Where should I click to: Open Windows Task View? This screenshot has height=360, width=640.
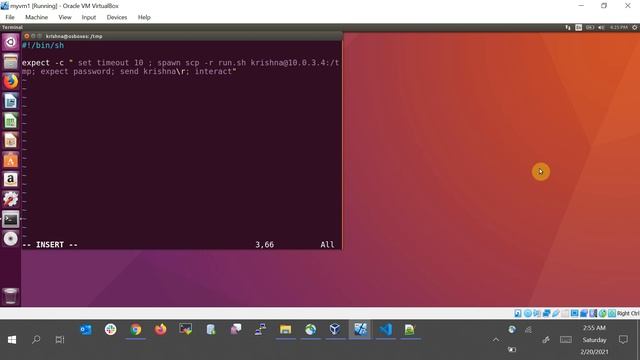click(x=60, y=340)
